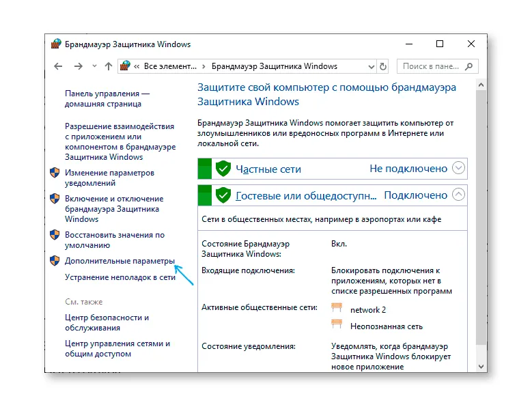Screen dimensions: 532x407
Task: Click the network 2 entry
Action: pos(368,310)
